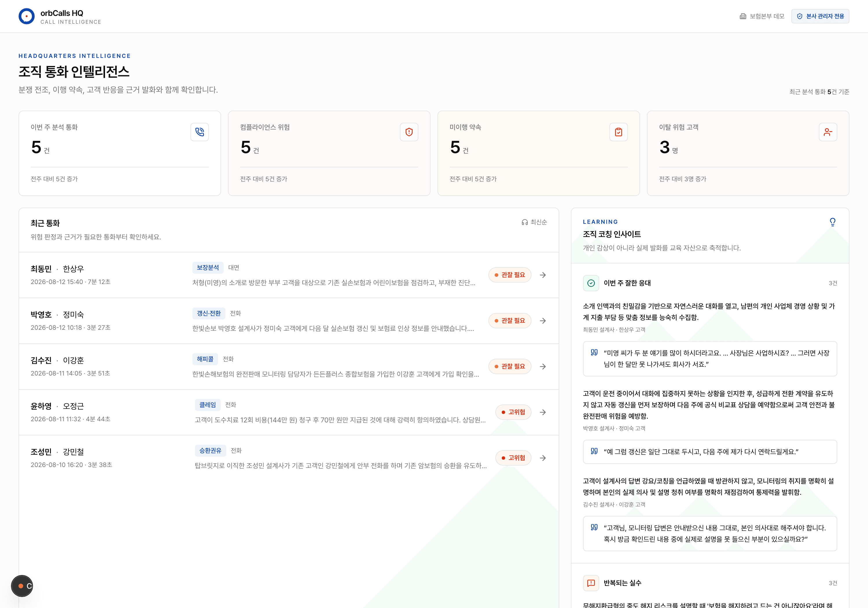The width and height of the screenshot is (868, 608).
Task: Open the 윤하영 · 오정근 call via arrow
Action: click(x=543, y=412)
